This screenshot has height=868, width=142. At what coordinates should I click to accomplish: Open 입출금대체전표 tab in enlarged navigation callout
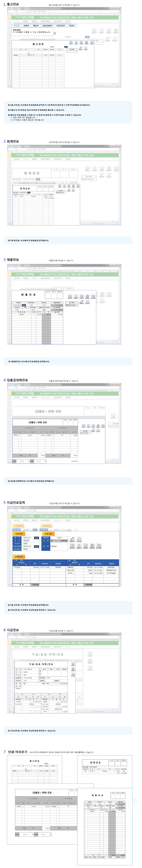tap(48, 26)
